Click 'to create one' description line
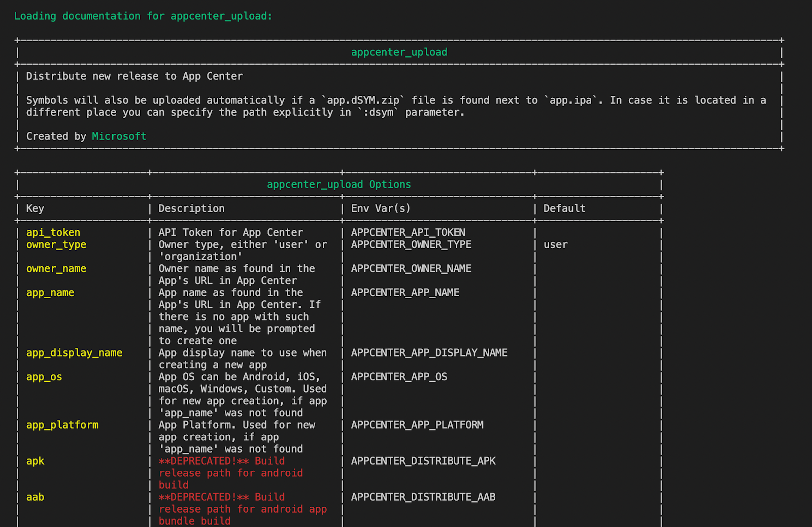 [198, 341]
